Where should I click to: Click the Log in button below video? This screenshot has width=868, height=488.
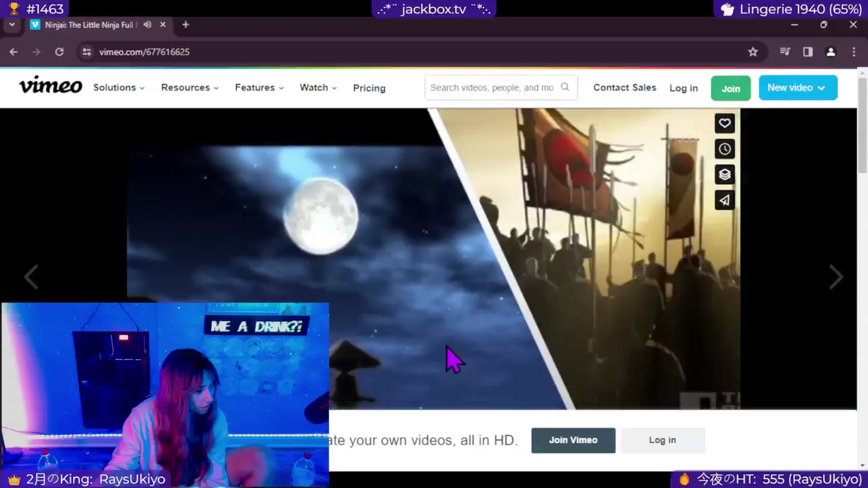pyautogui.click(x=663, y=440)
